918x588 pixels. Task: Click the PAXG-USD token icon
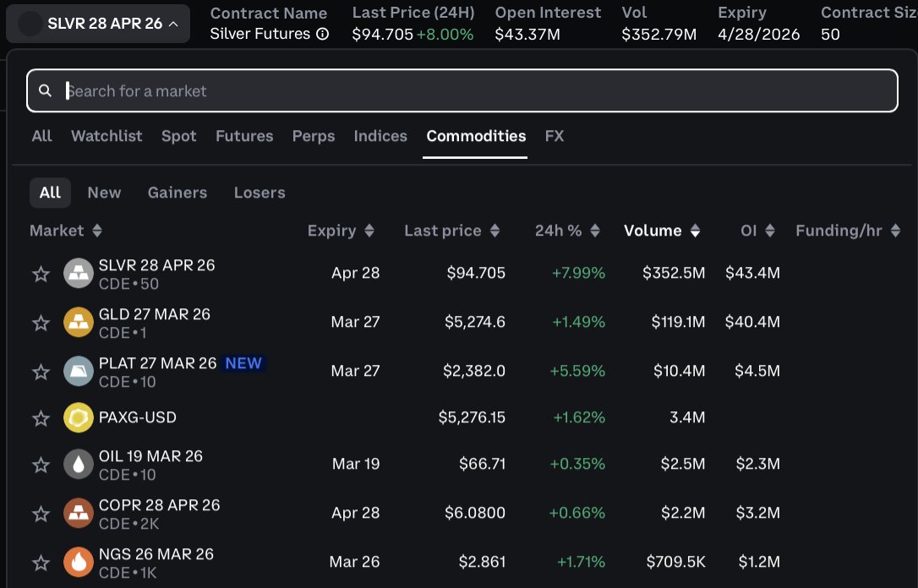point(79,417)
